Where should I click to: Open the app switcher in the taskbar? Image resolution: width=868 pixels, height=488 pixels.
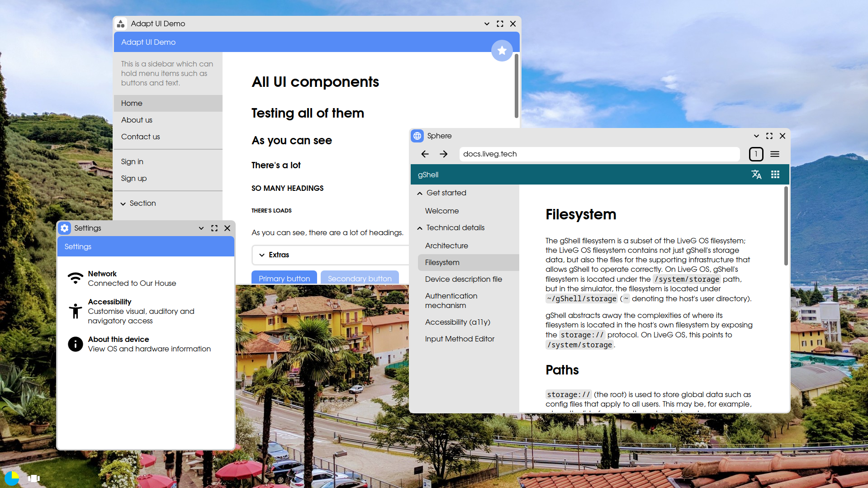(x=34, y=478)
